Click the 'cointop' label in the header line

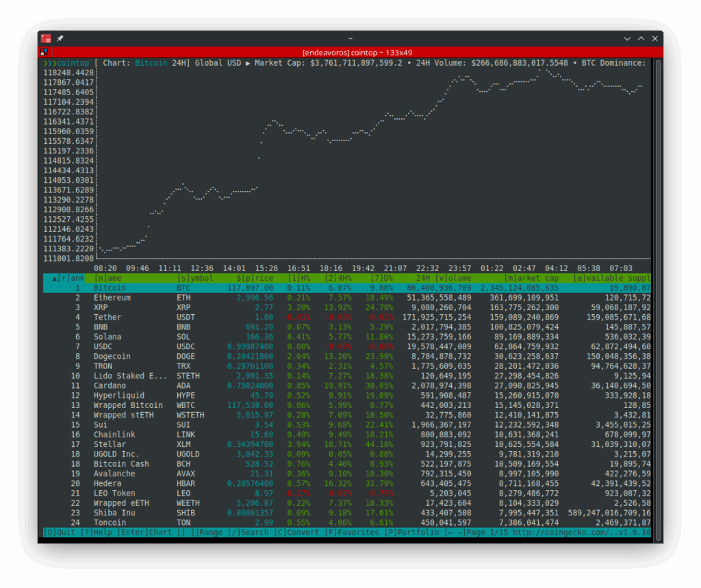coord(73,63)
